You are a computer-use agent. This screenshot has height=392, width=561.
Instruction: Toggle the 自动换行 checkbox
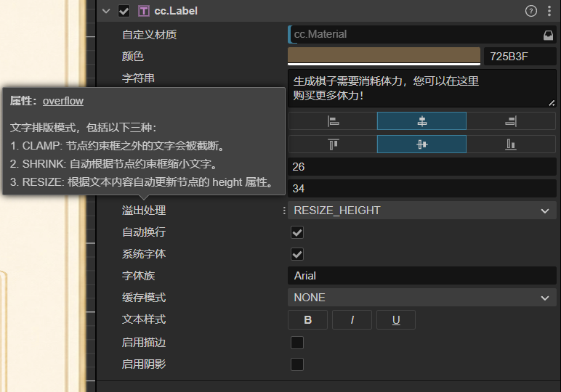297,232
